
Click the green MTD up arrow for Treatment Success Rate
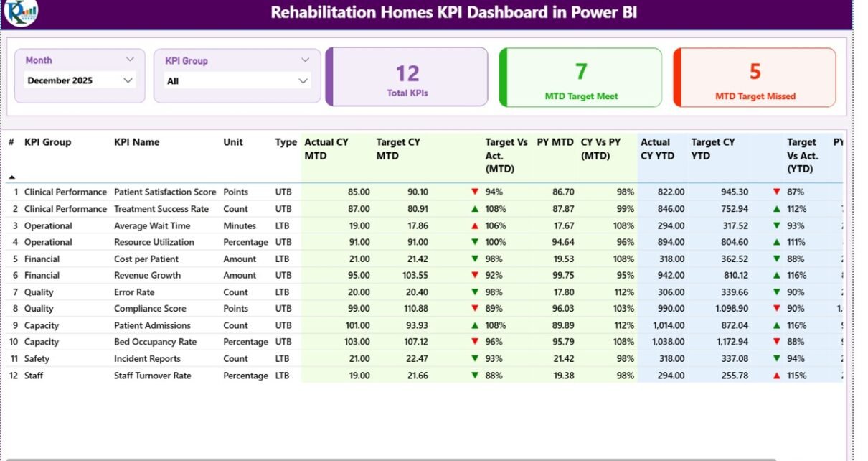point(474,209)
